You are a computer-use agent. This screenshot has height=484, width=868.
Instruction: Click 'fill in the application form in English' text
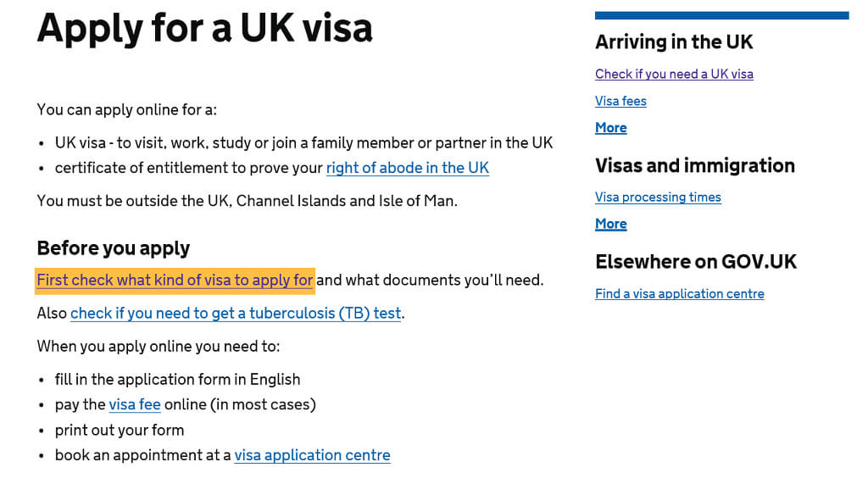pos(177,380)
